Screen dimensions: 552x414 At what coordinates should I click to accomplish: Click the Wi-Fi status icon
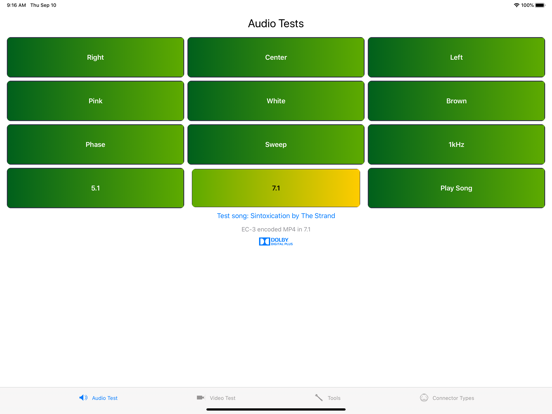(516, 5)
